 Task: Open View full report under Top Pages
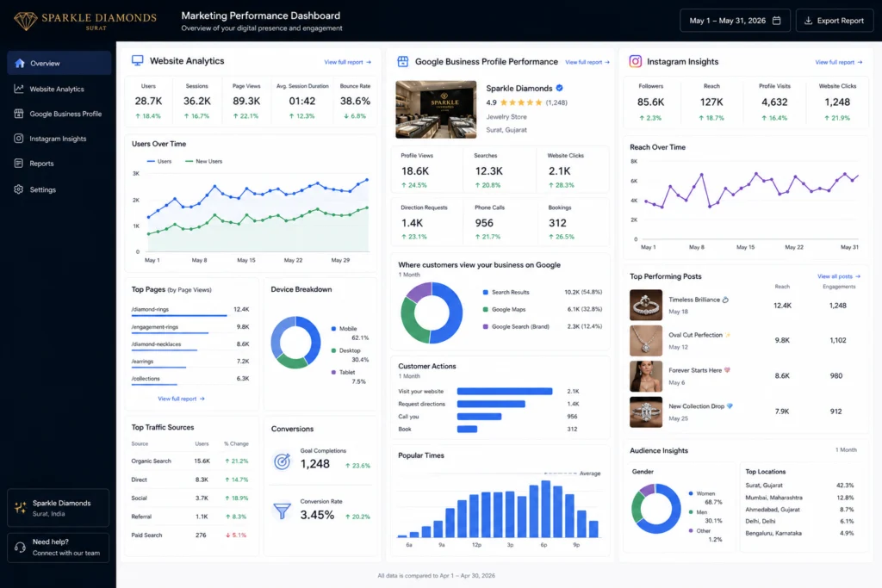click(181, 399)
